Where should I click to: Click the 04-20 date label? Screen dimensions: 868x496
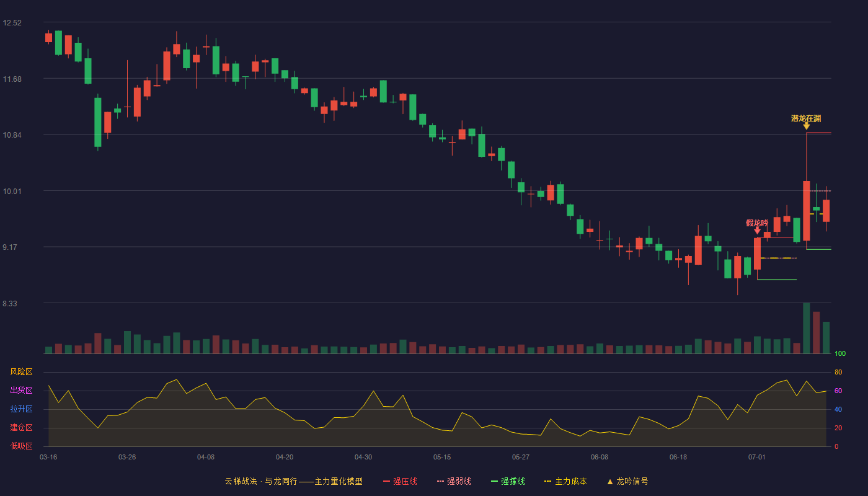(x=285, y=457)
